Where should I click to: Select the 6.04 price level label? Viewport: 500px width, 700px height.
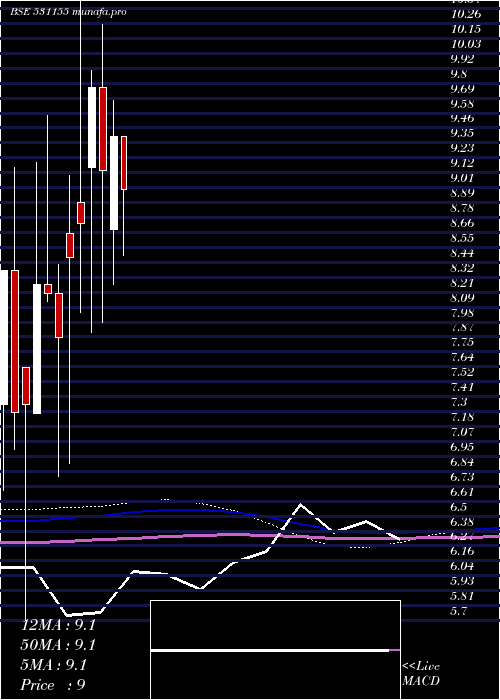tap(463, 566)
